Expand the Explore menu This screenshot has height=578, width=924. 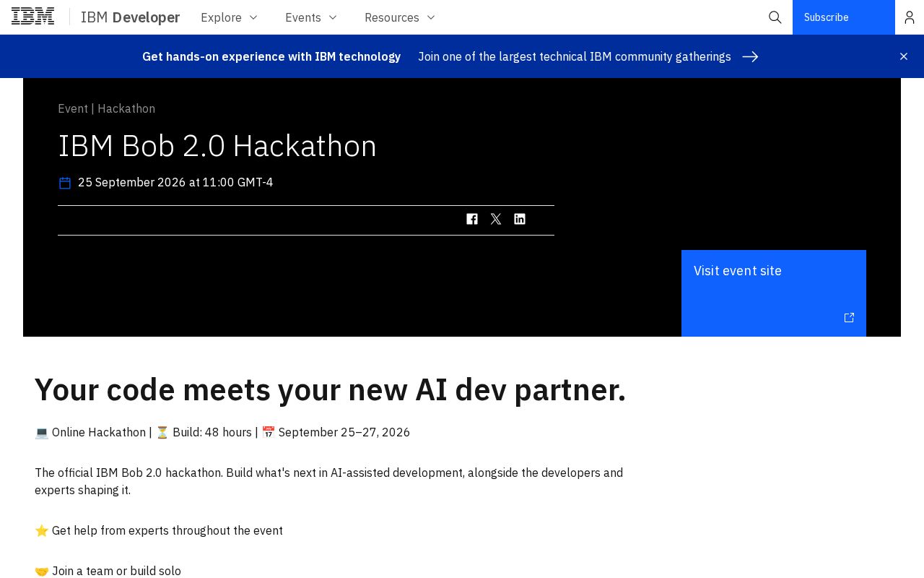coord(229,17)
